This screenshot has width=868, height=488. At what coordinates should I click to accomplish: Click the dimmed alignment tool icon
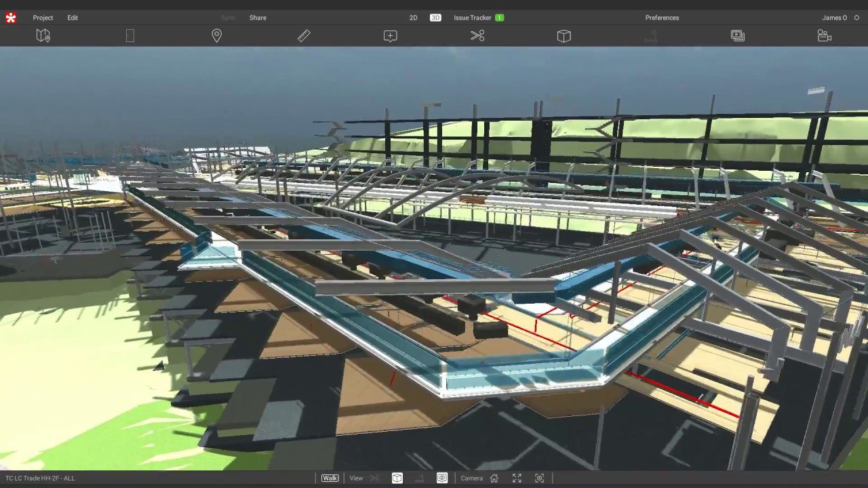(650, 36)
